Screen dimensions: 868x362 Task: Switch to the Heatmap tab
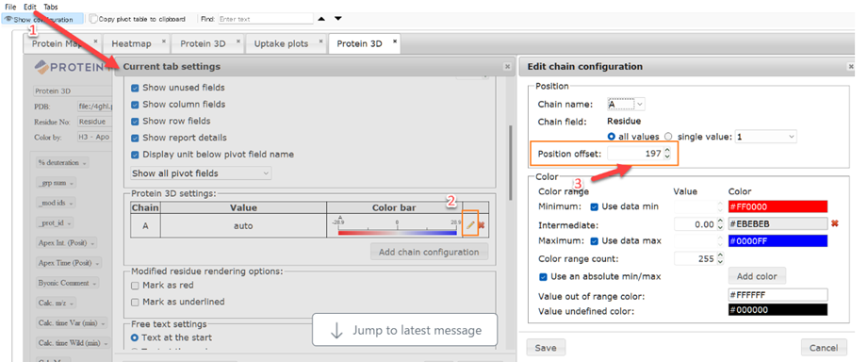(131, 43)
